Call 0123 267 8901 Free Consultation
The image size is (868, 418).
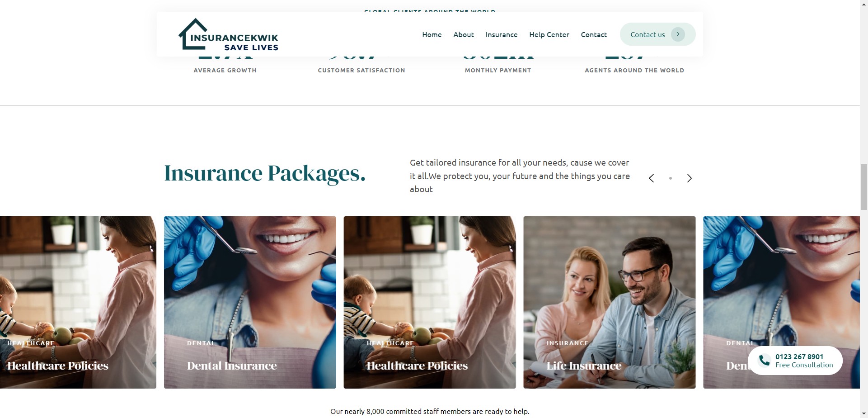(x=795, y=361)
